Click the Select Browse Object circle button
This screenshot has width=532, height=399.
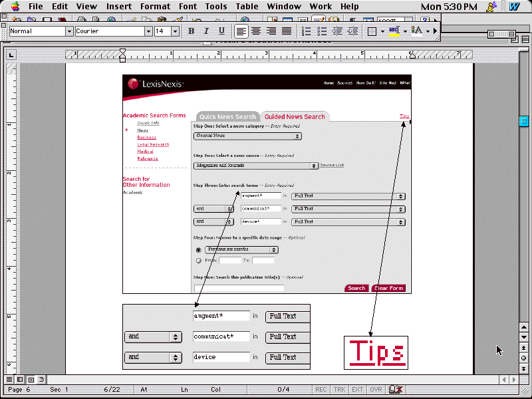pos(524,358)
